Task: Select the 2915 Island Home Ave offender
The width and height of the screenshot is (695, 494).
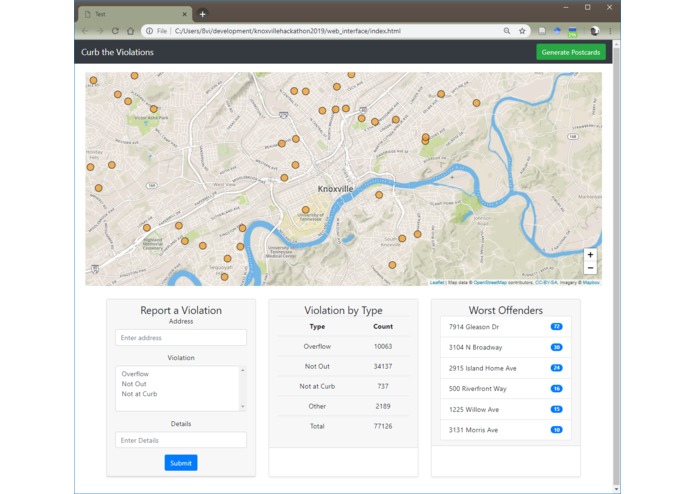Action: click(506, 368)
